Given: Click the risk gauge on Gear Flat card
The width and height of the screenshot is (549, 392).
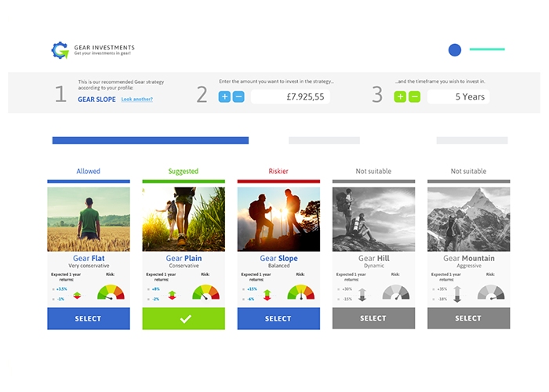Looking at the screenshot, I should pyautogui.click(x=111, y=292).
